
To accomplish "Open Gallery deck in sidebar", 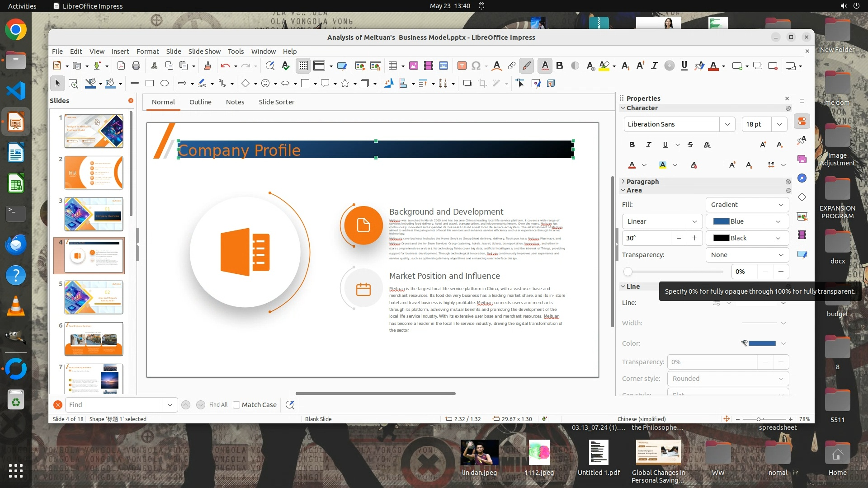I will (802, 160).
